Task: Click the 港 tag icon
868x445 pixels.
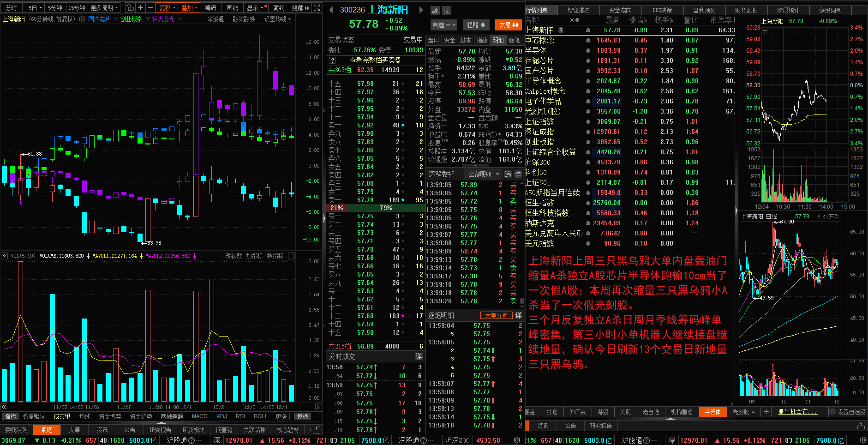Action: tap(446, 11)
